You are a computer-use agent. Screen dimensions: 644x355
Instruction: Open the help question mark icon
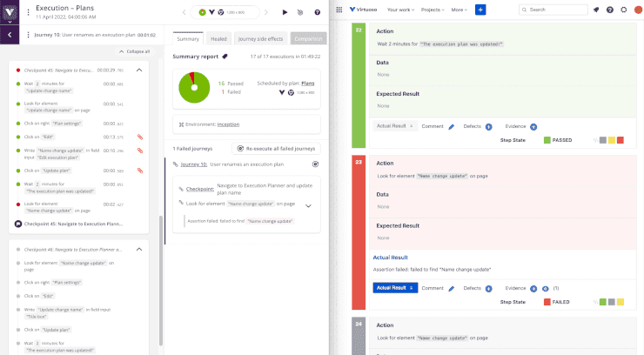pos(317,13)
